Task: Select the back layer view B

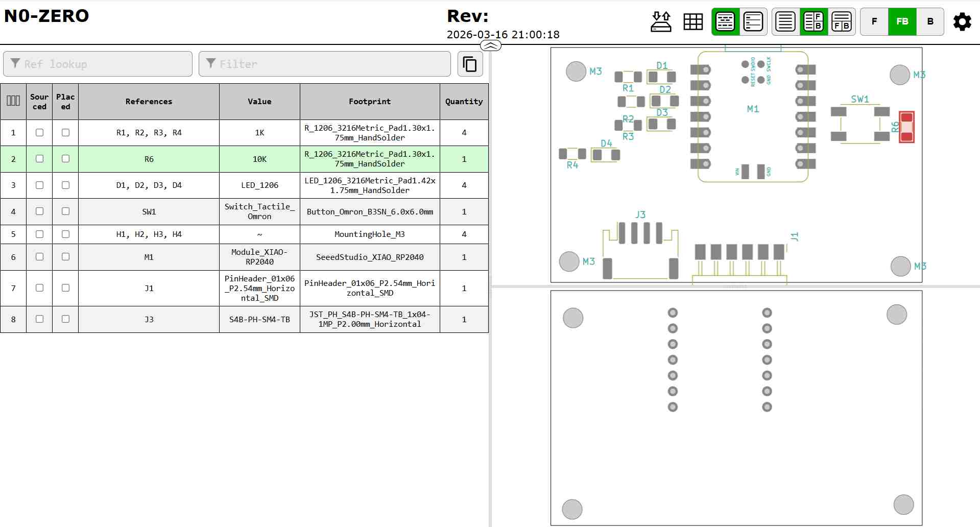Action: [x=930, y=21]
